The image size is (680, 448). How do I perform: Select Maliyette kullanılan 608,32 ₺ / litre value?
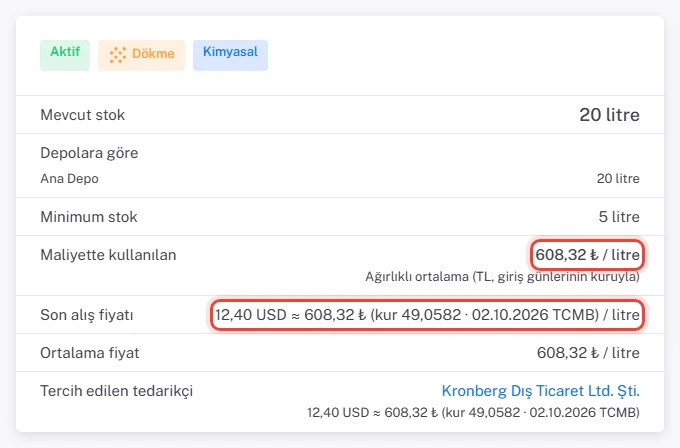click(587, 255)
